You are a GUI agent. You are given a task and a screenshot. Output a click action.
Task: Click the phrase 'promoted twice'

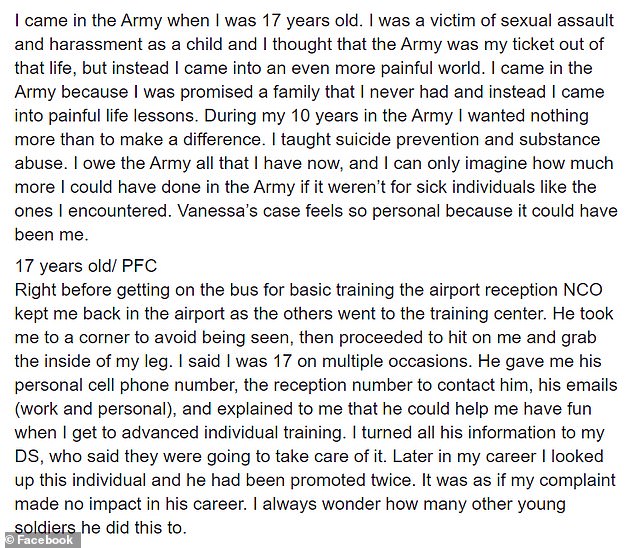tap(352, 480)
